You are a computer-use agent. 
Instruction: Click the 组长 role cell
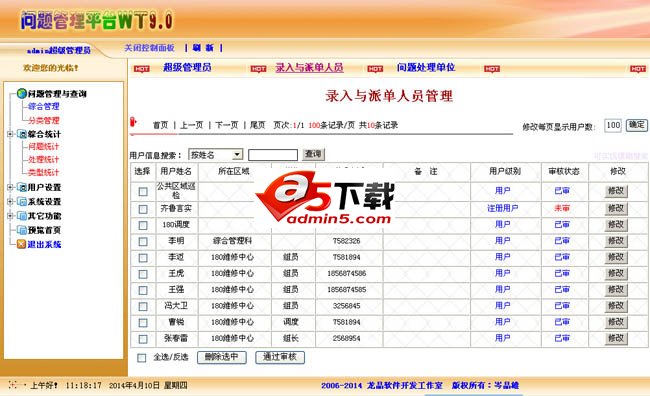[x=291, y=338]
